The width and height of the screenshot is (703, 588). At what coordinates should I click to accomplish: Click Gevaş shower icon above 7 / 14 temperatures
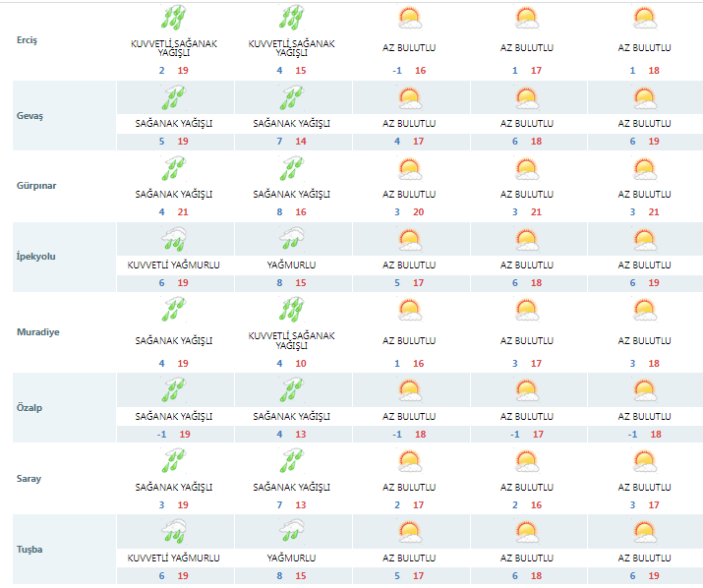coord(292,98)
